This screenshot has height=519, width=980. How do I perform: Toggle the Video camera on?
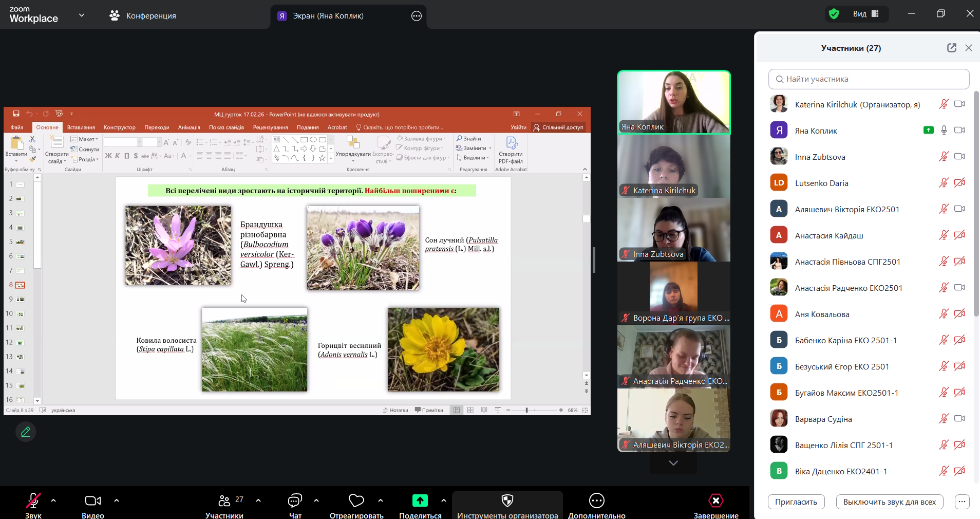tap(93, 501)
